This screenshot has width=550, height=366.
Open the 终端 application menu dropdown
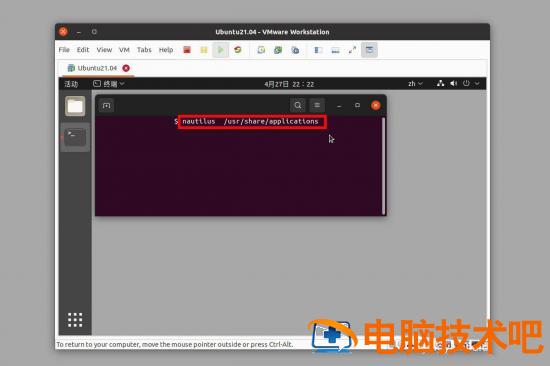coord(109,84)
